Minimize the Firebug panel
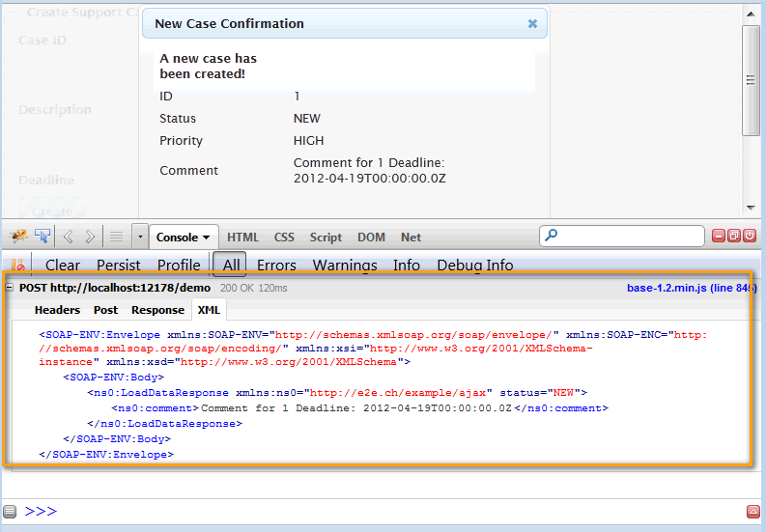The width and height of the screenshot is (766, 532). tap(719, 236)
